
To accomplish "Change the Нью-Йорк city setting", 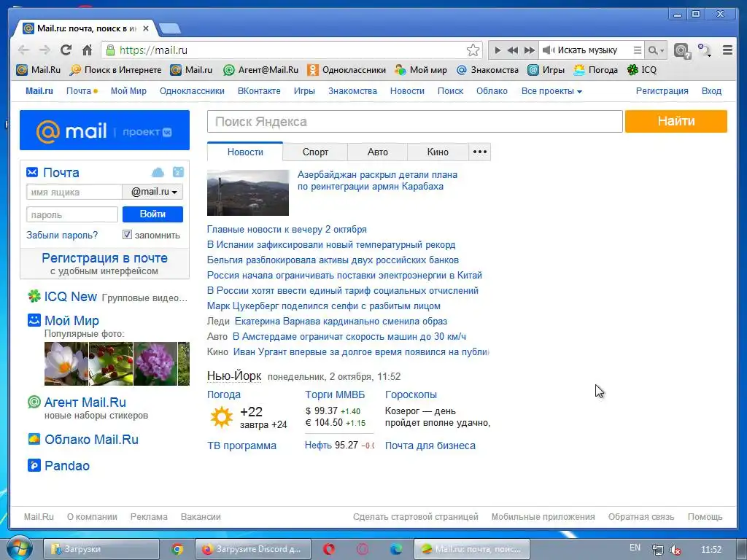I will point(234,376).
